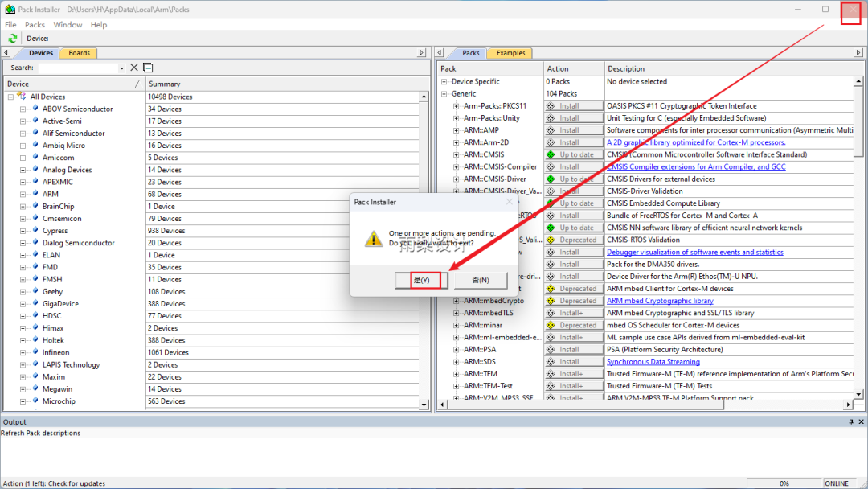Close the Output panel via its X icon
The width and height of the screenshot is (868, 489).
pyautogui.click(x=862, y=421)
